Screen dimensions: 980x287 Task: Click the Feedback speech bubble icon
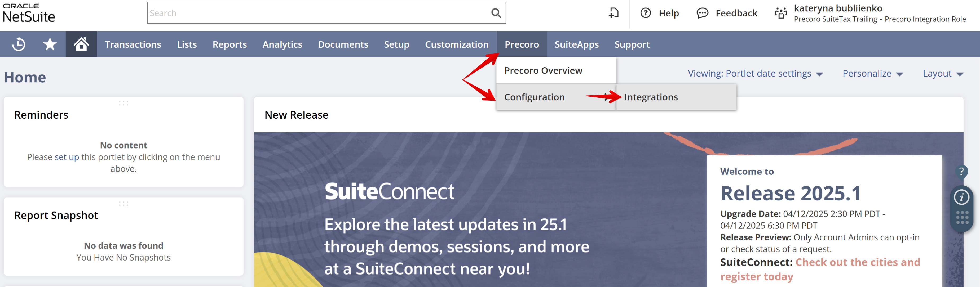pos(702,13)
